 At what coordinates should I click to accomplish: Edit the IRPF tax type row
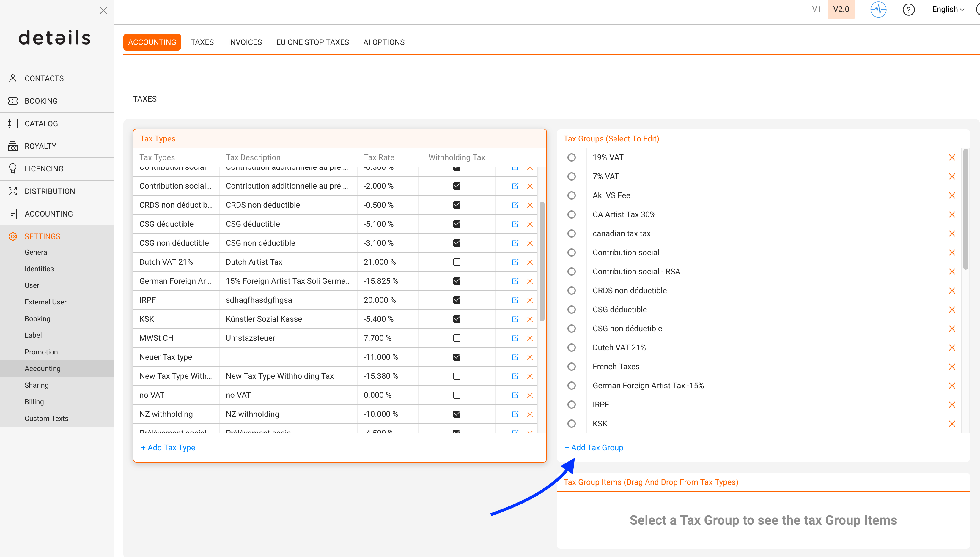pyautogui.click(x=515, y=300)
